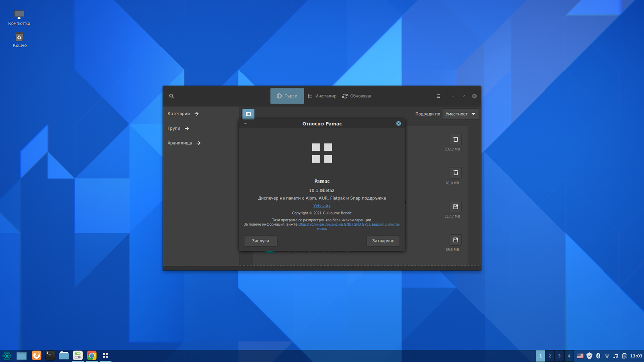Open the About dialog window menu chevron
Image resolution: width=644 pixels, height=362 pixels.
point(245,123)
